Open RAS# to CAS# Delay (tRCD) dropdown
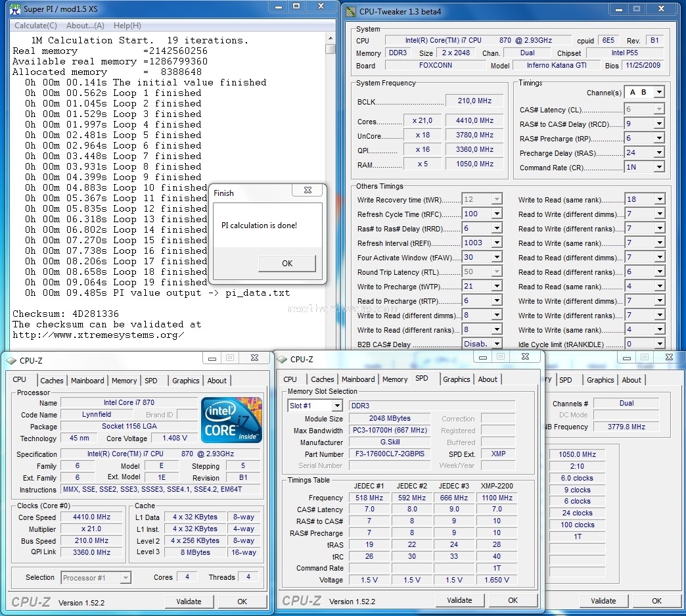The image size is (686, 616). click(659, 124)
